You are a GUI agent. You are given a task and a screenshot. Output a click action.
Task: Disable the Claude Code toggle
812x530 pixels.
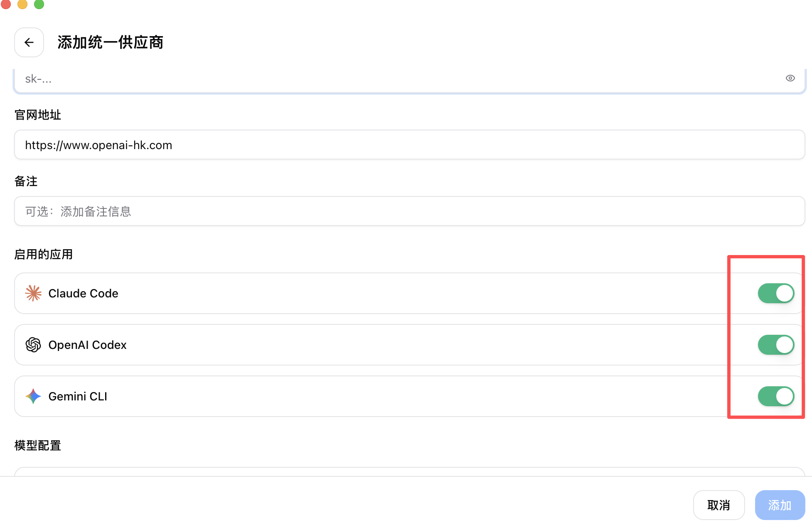click(x=775, y=293)
